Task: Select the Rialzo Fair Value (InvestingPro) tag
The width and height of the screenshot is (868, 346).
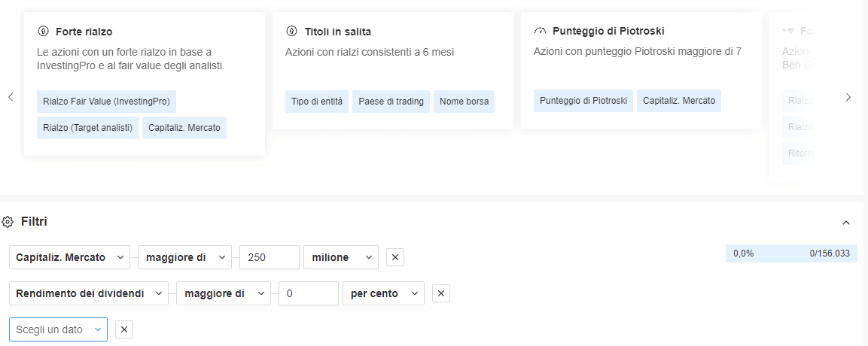Action: point(106,102)
